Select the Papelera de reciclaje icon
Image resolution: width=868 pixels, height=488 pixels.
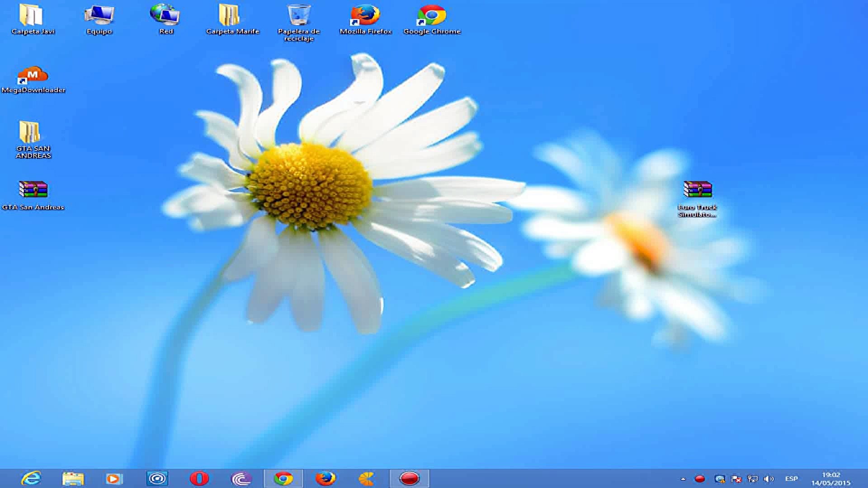point(299,16)
